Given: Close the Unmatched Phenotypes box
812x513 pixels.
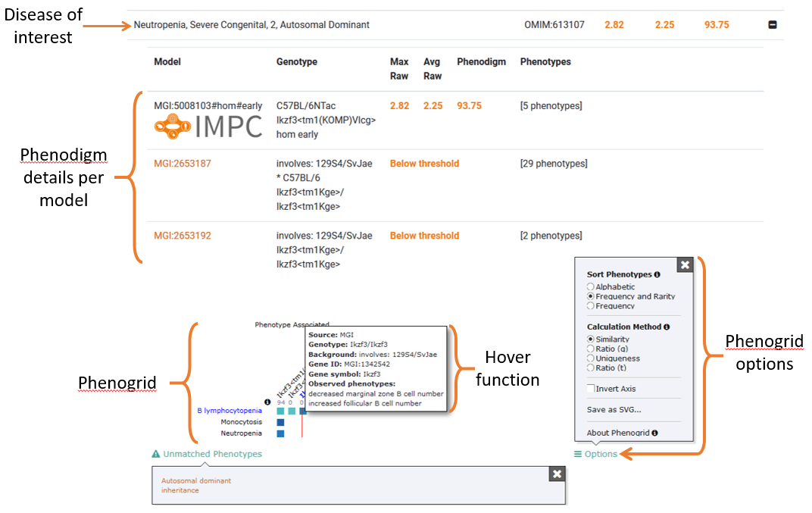Looking at the screenshot, I should pos(557,474).
